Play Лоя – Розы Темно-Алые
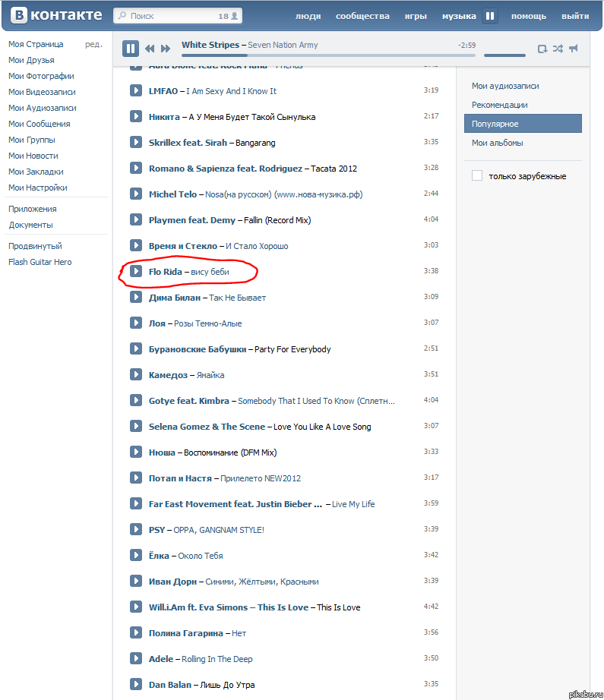The image size is (604, 700). 136,323
